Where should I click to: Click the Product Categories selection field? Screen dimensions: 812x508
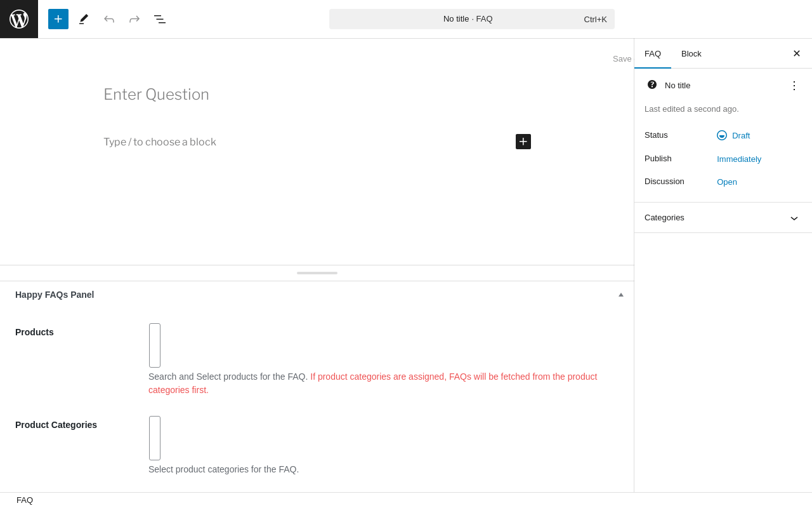click(155, 438)
